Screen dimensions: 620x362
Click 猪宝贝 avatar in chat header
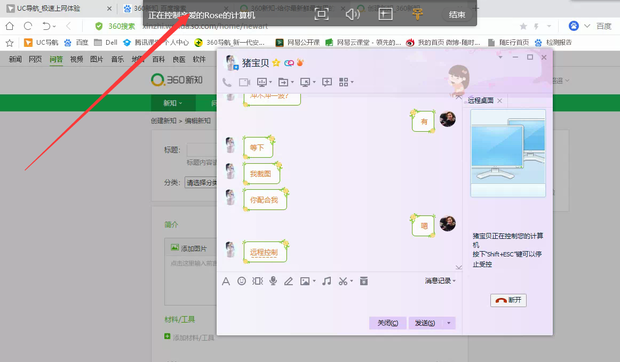click(231, 62)
